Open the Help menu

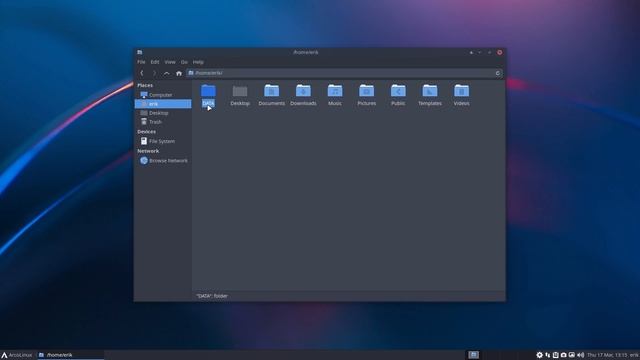coord(198,62)
